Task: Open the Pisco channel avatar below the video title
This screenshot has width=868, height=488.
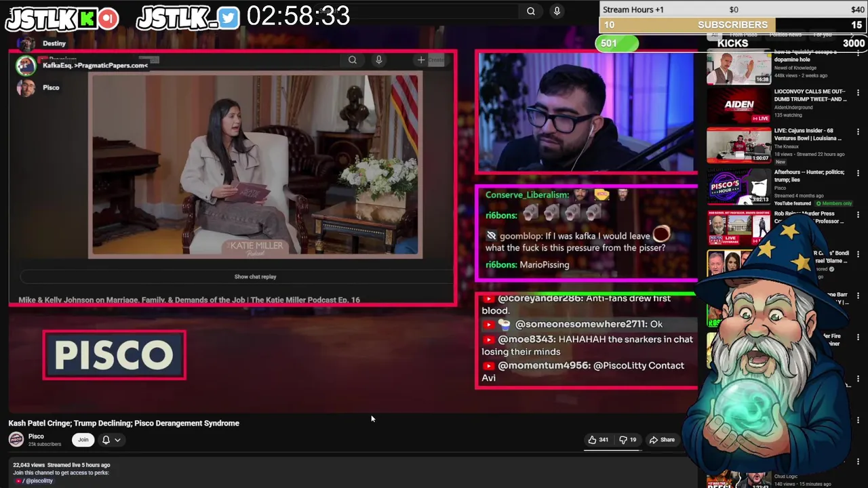Action: [16, 439]
